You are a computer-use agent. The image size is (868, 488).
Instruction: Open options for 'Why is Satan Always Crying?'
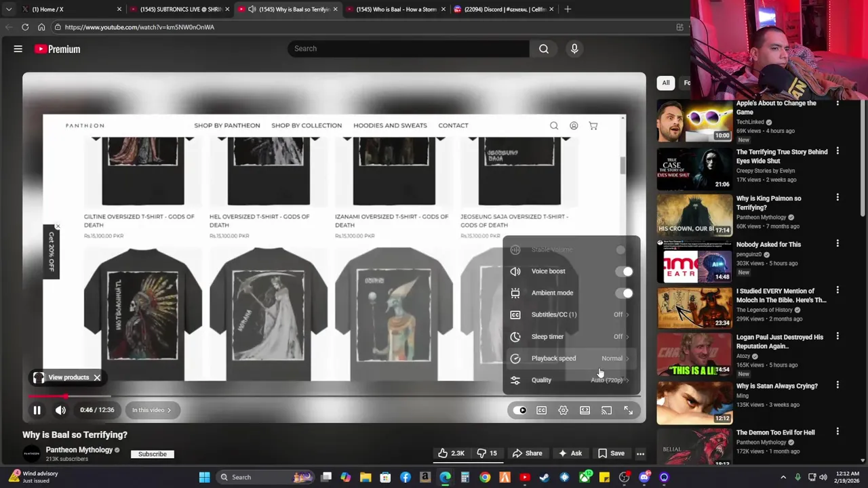tap(837, 385)
